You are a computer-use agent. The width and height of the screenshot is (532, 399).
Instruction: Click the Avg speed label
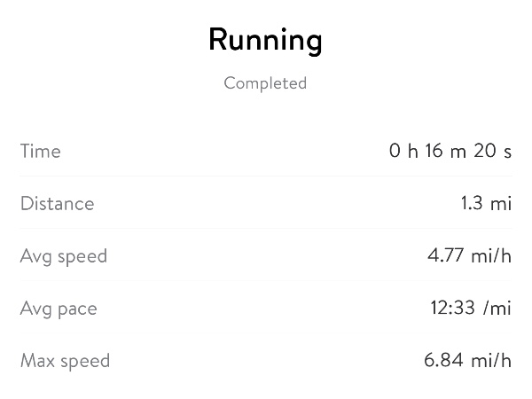pos(63,256)
